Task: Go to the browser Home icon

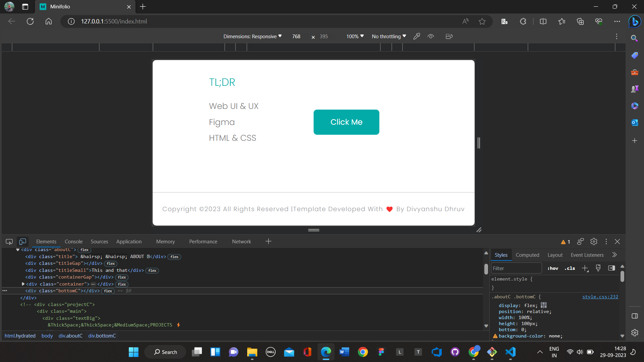Action: pyautogui.click(x=49, y=21)
